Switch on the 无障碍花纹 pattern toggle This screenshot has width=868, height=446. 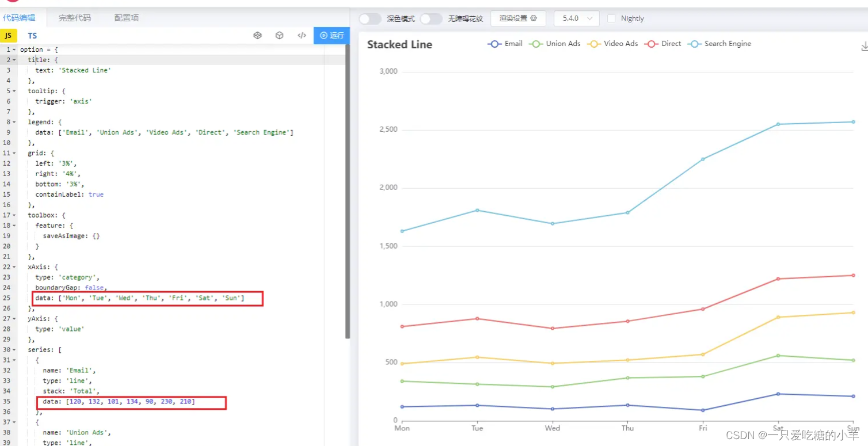click(x=431, y=18)
